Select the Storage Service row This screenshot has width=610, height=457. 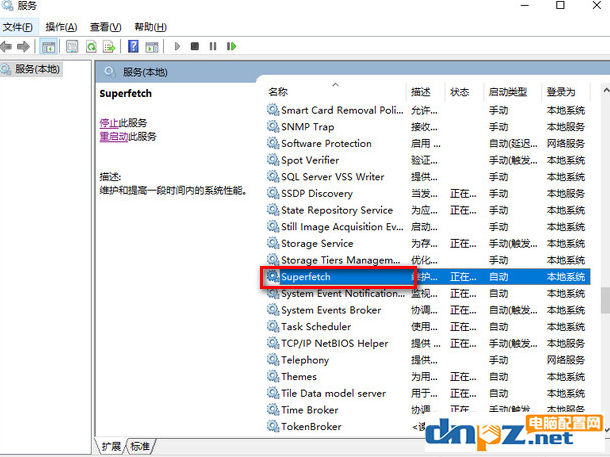428,243
